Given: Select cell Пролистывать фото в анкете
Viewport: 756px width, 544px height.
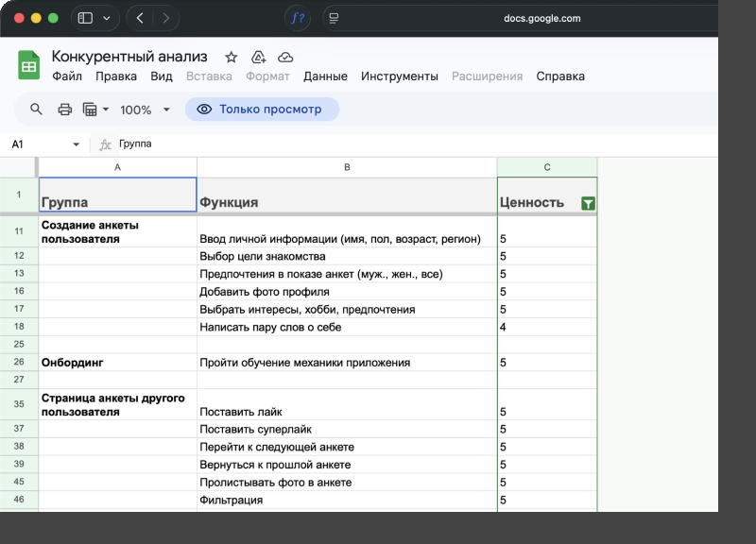Looking at the screenshot, I should point(347,483).
